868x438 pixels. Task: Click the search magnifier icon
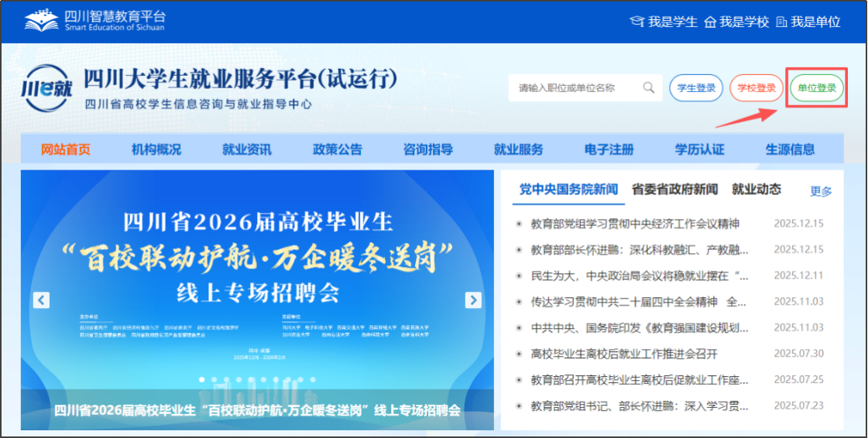point(648,87)
